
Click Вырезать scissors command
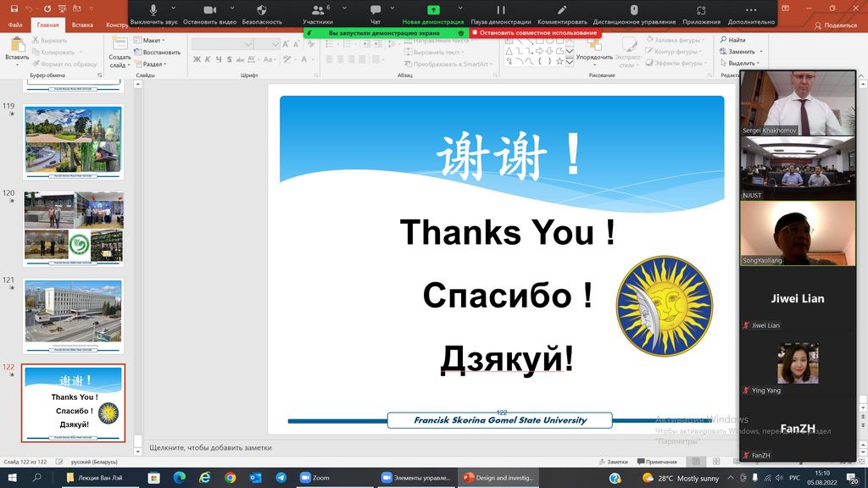click(x=50, y=41)
